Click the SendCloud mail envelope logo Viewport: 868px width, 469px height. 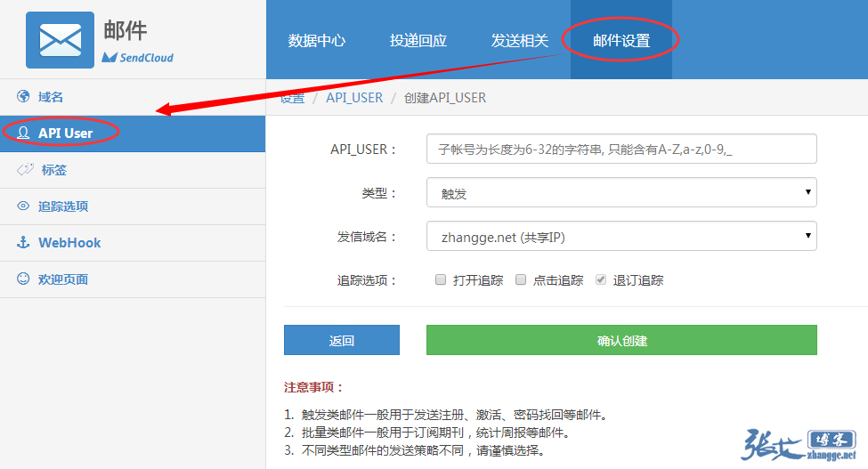(60, 40)
